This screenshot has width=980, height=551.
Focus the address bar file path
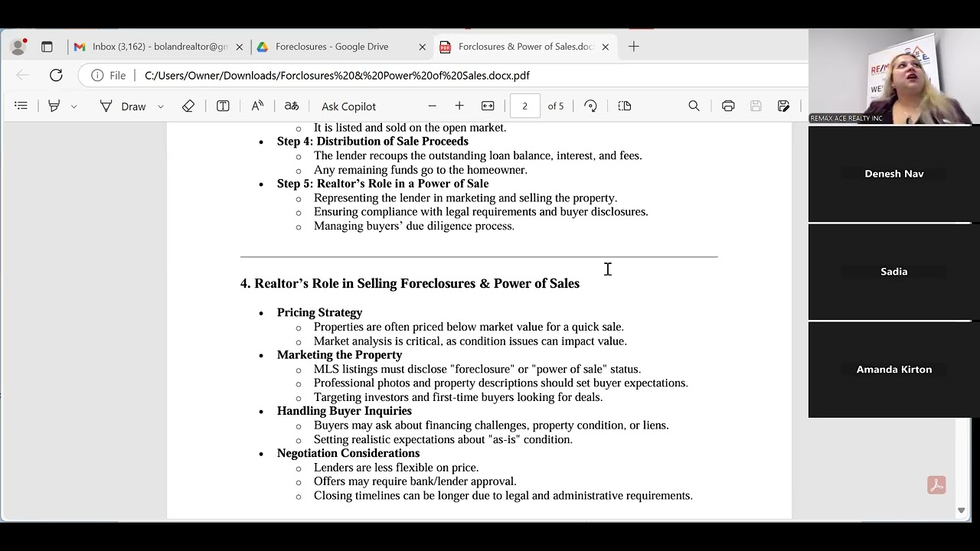(337, 75)
